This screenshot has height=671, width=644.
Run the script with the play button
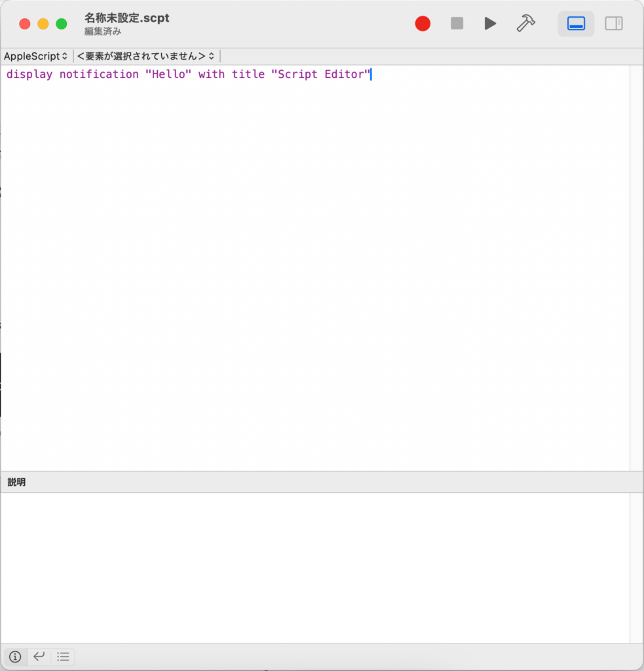[x=490, y=24]
